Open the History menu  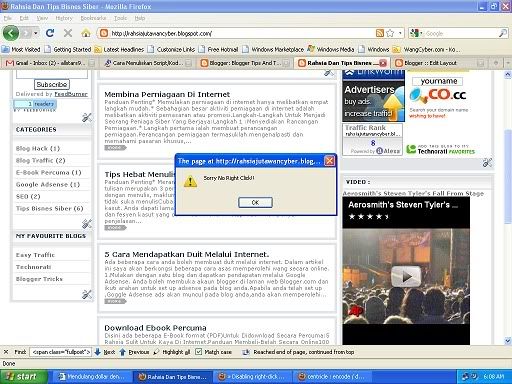pyautogui.click(x=64, y=18)
